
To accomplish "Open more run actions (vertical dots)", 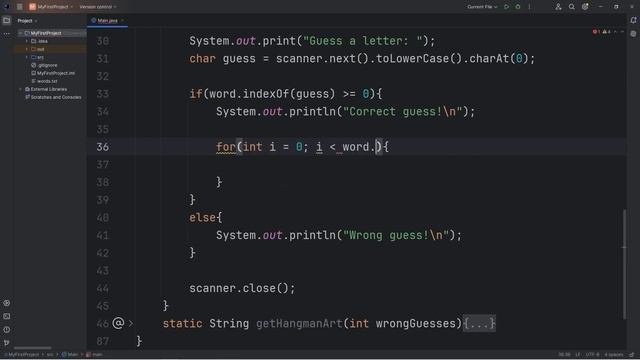I will pos(529,7).
